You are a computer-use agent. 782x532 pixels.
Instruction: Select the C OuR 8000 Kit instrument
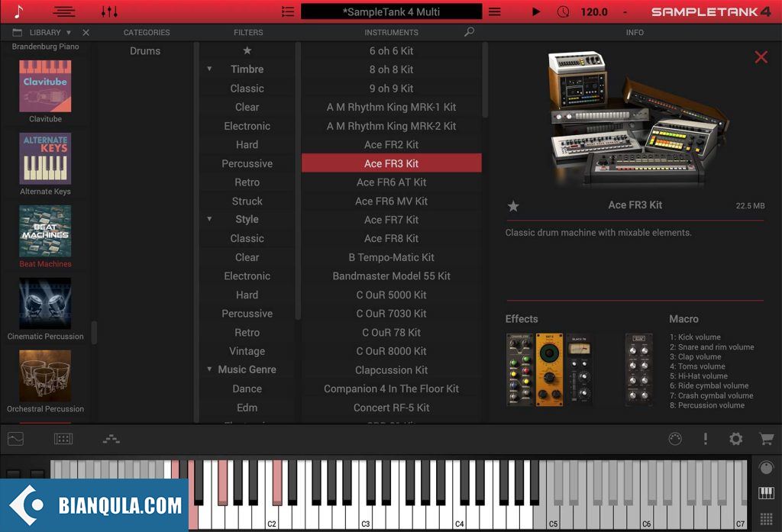pyautogui.click(x=392, y=351)
